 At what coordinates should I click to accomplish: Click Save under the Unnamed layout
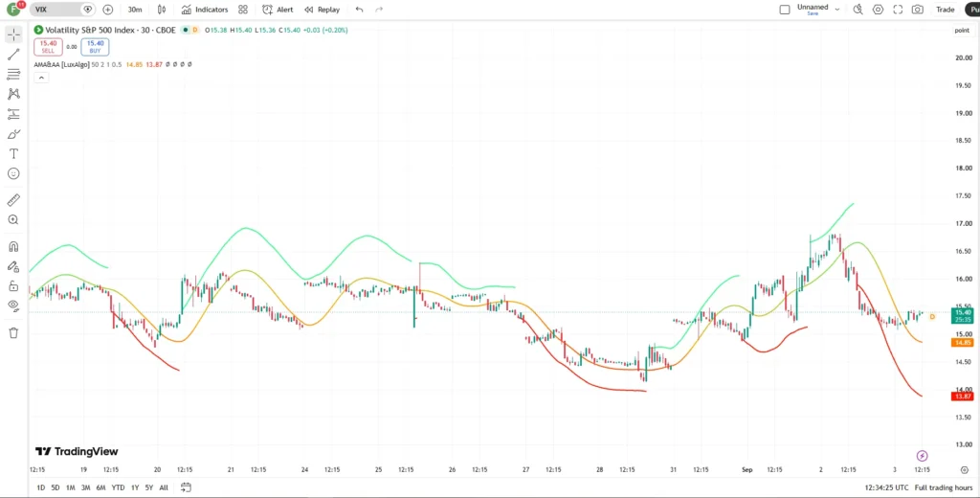tap(813, 13)
